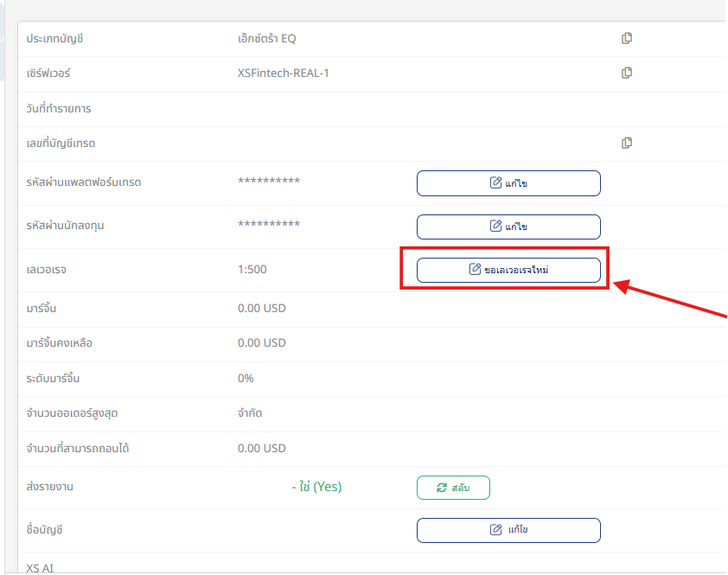Viewport: 728px width, 575px height.
Task: Click the XS AI row label
Action: point(41,568)
